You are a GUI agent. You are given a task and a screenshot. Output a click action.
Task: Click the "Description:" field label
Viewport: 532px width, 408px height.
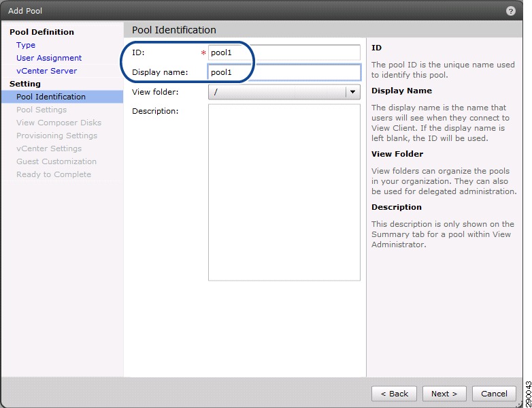pos(155,111)
